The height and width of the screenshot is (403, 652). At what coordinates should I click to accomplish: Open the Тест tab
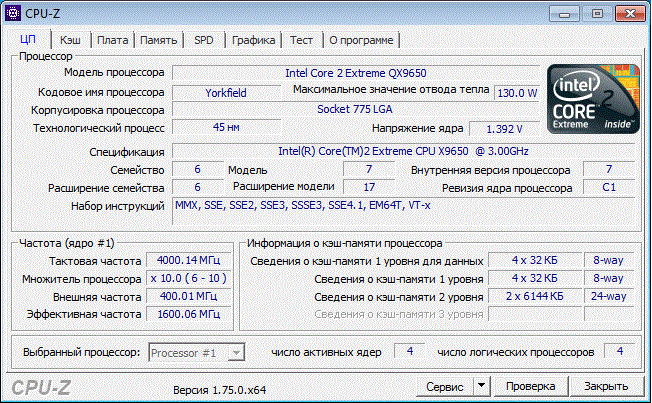(301, 40)
